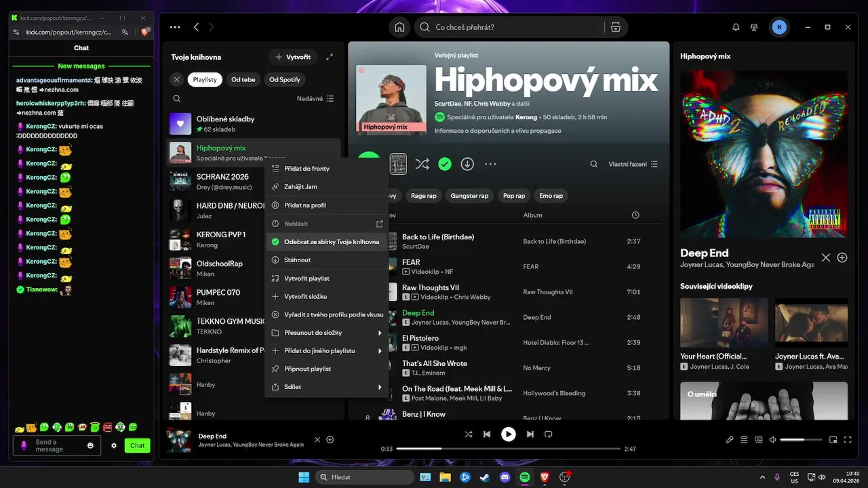The image size is (868, 488).
Task: Choose Stáhnout in context menu
Action: [x=326, y=260]
